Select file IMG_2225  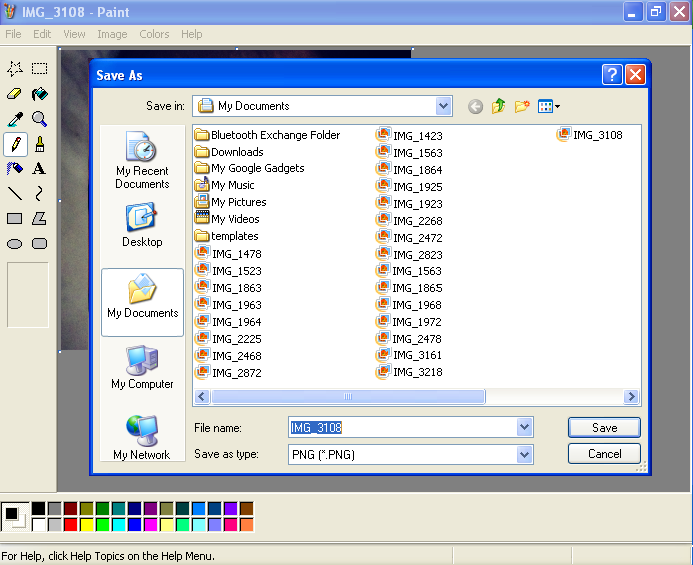click(228, 339)
